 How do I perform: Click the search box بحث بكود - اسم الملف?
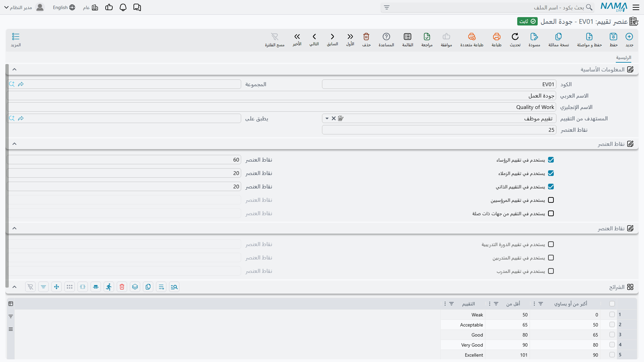click(487, 7)
